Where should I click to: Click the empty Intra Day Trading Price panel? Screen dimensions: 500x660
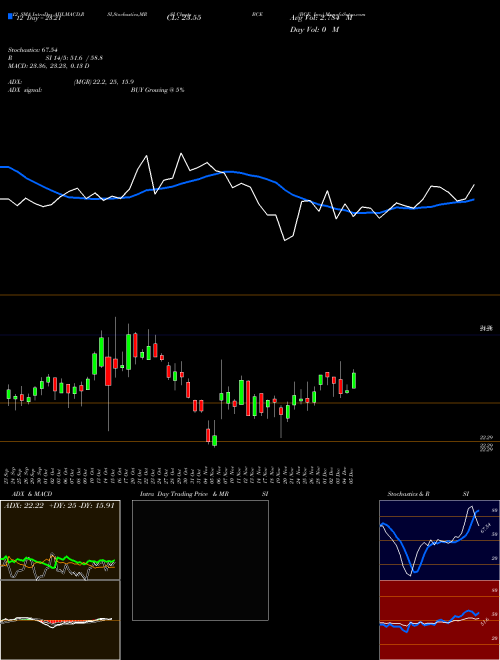pyautogui.click(x=200, y=560)
